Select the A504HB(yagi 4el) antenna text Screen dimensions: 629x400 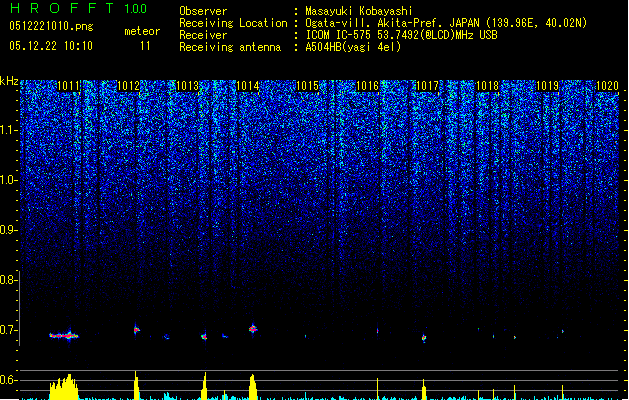353,47
